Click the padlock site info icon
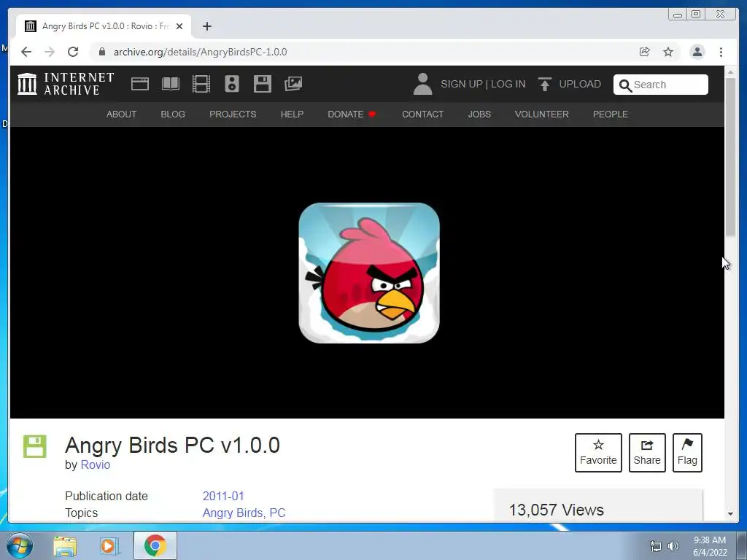The height and width of the screenshot is (560, 747). [101, 52]
